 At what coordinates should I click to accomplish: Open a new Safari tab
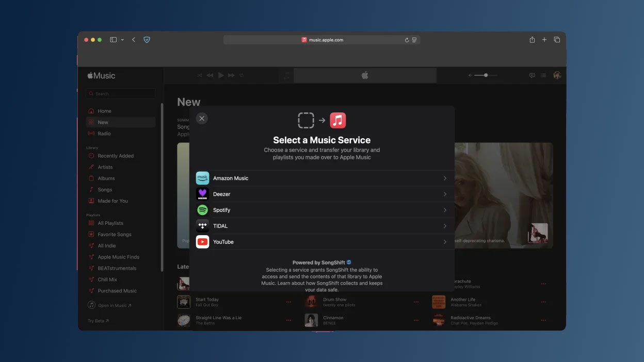click(544, 40)
